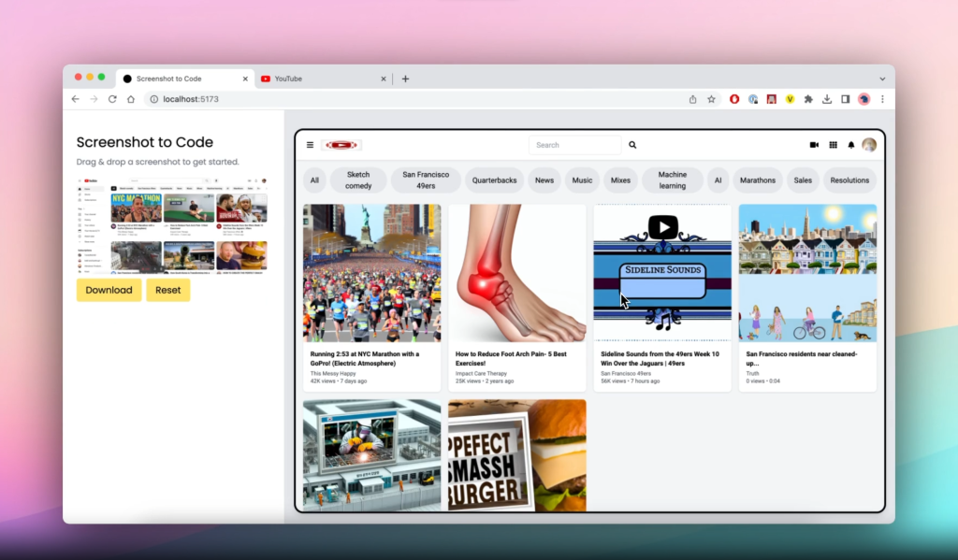The image size is (958, 560).
Task: Open the tab search chevron dropdown
Action: coord(882,79)
